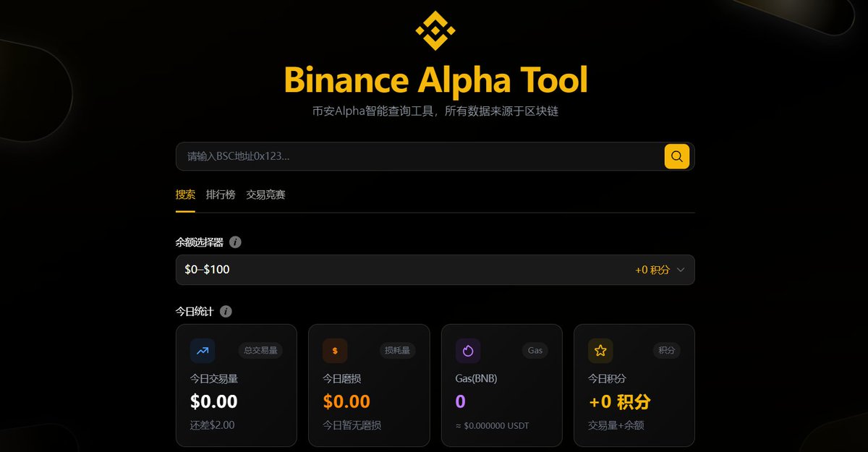
Task: Click the Gas badge label
Action: point(535,351)
